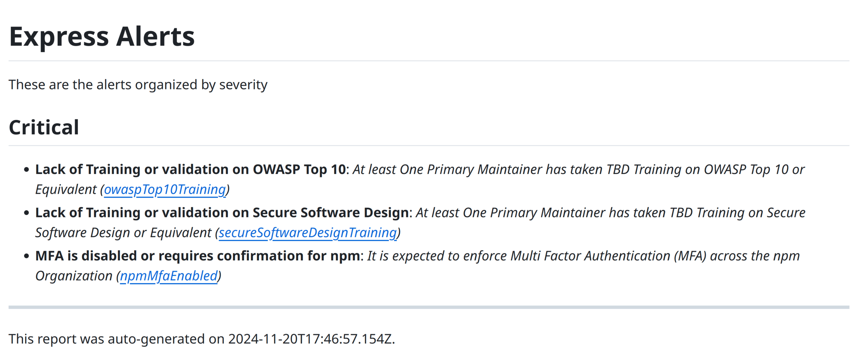Click the bullet point before the OWASP alert

(26, 170)
